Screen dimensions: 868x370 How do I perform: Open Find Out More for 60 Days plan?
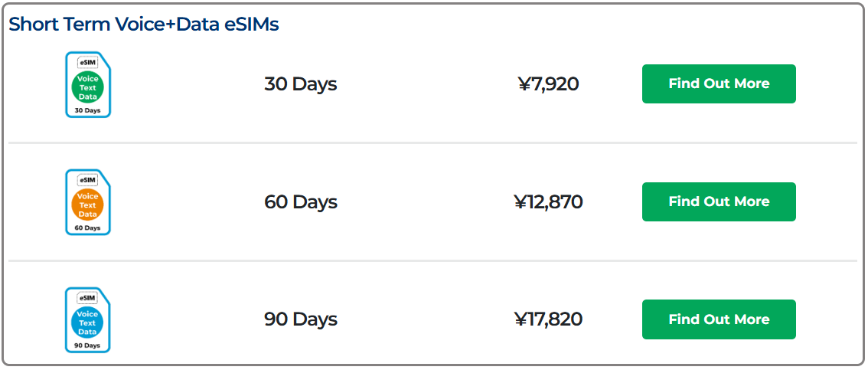point(719,201)
